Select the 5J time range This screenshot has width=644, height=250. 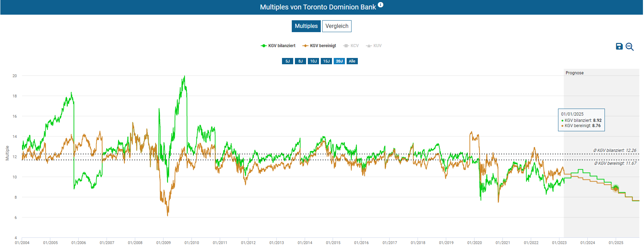(287, 61)
